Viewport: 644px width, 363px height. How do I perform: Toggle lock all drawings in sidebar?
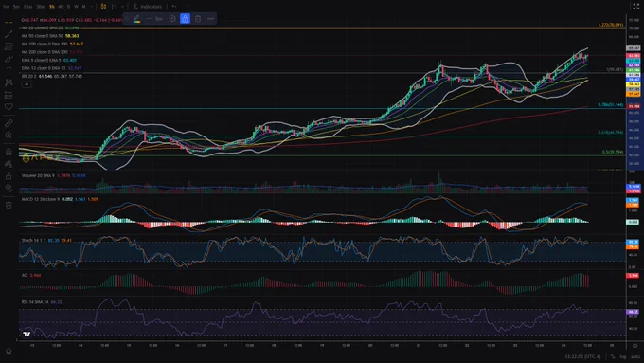coord(9,176)
